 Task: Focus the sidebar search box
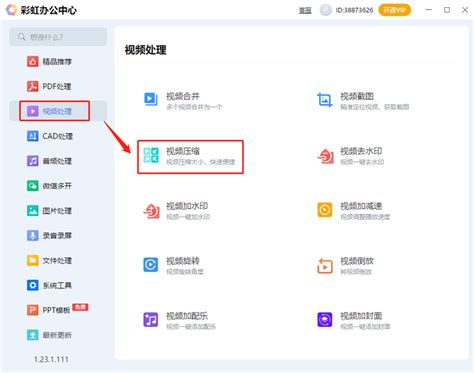[x=58, y=37]
